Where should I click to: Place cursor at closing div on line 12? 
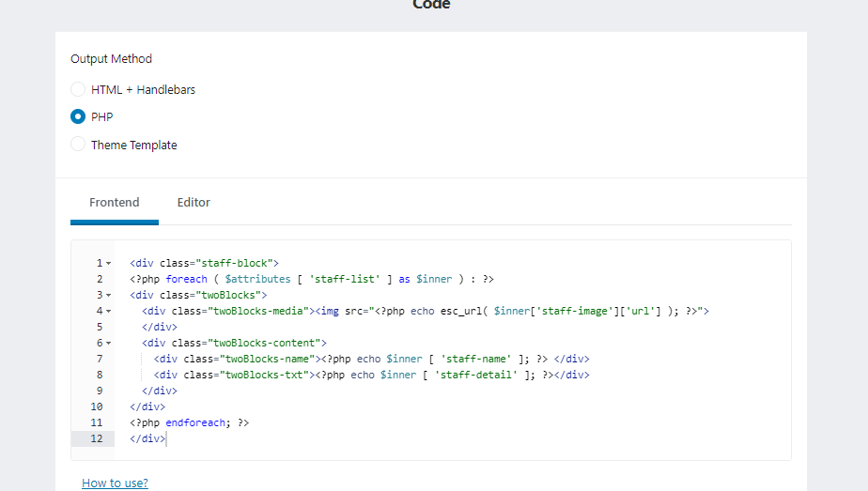pyautogui.click(x=147, y=438)
